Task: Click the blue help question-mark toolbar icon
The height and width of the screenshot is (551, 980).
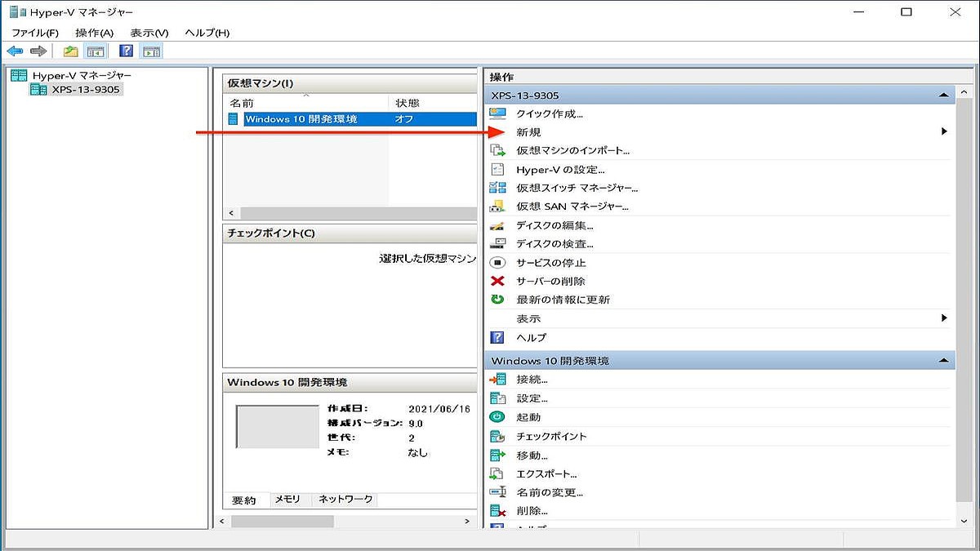Action: pyautogui.click(x=126, y=51)
